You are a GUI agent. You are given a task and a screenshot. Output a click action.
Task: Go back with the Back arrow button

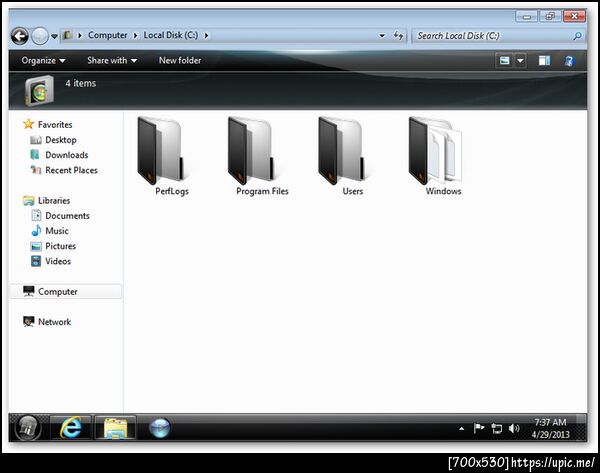click(20, 36)
